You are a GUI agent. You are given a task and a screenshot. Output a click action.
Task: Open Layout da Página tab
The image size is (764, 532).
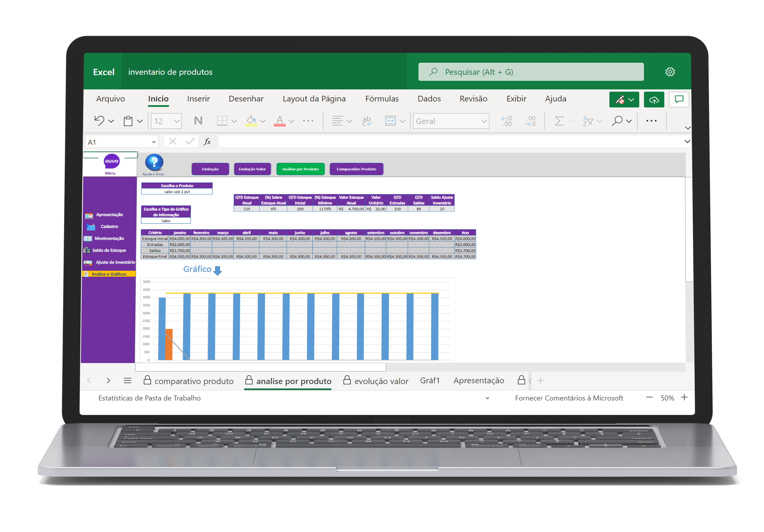click(x=314, y=99)
